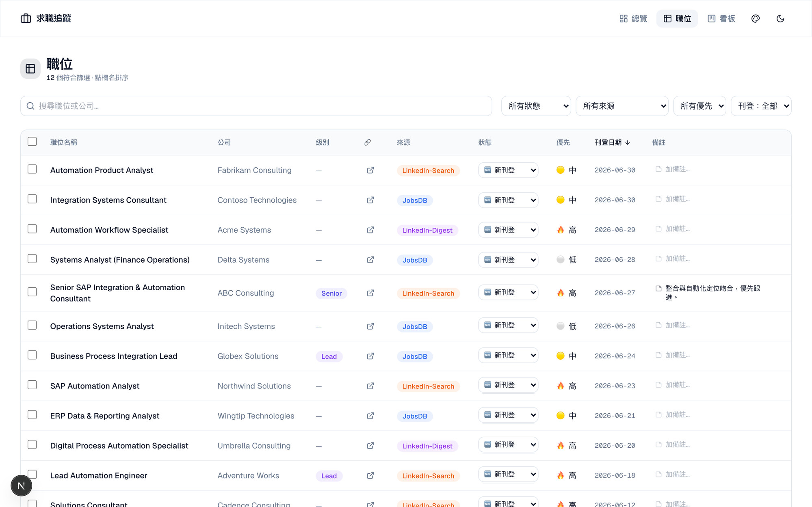Select the Automation Workflow Specialist row checkbox
The width and height of the screenshot is (812, 507).
(32, 229)
